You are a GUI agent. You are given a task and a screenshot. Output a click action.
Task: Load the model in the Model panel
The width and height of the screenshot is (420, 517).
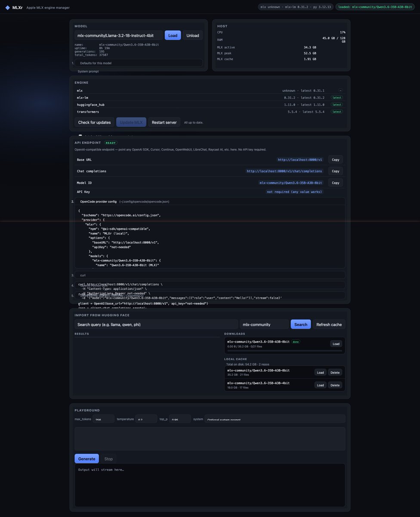pos(173,35)
